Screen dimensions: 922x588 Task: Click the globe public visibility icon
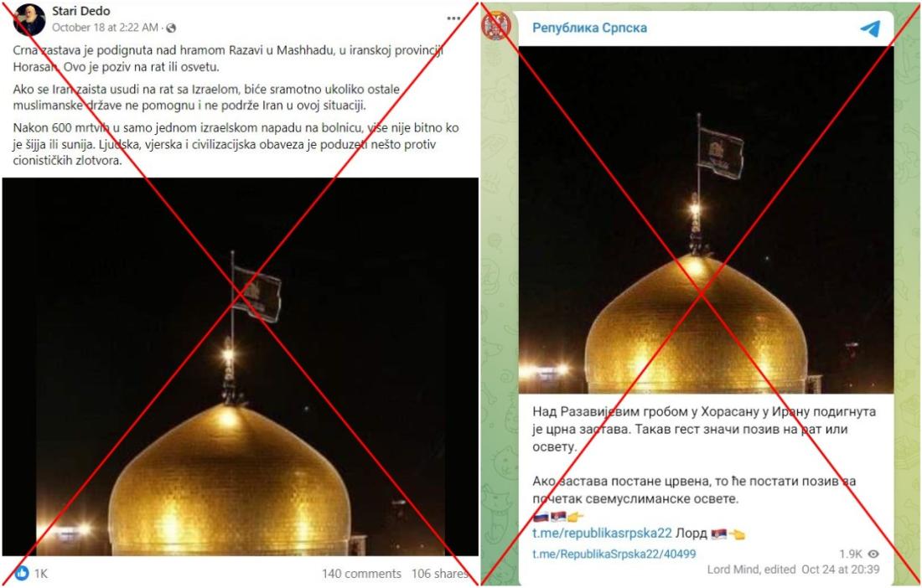[171, 28]
